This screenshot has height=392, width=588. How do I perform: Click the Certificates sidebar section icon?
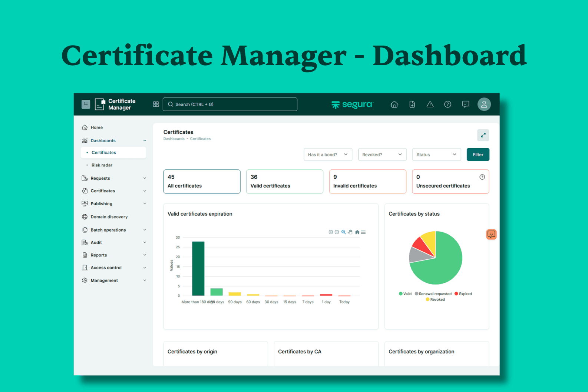point(85,191)
